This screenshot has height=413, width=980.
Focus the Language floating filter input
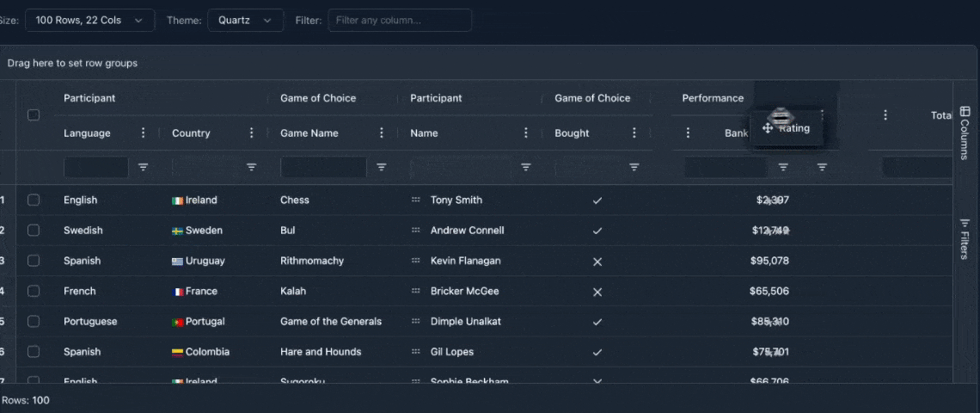pyautogui.click(x=96, y=167)
